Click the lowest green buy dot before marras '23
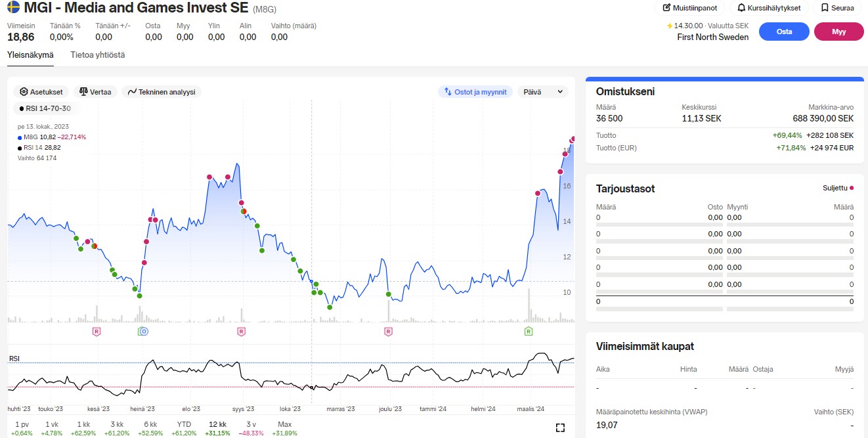868x438 pixels. pos(330,307)
